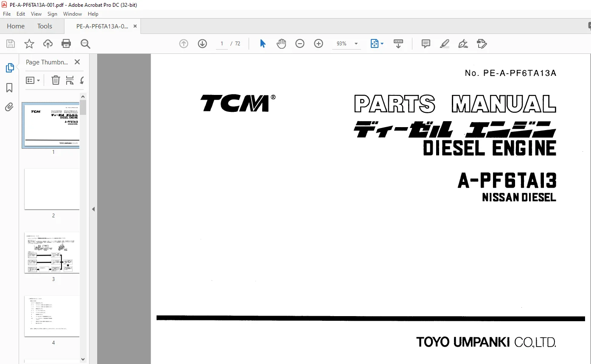Click the 'No. PE-A-PF6TA13A' document number
Screen dimensions: 591x364
510,73
